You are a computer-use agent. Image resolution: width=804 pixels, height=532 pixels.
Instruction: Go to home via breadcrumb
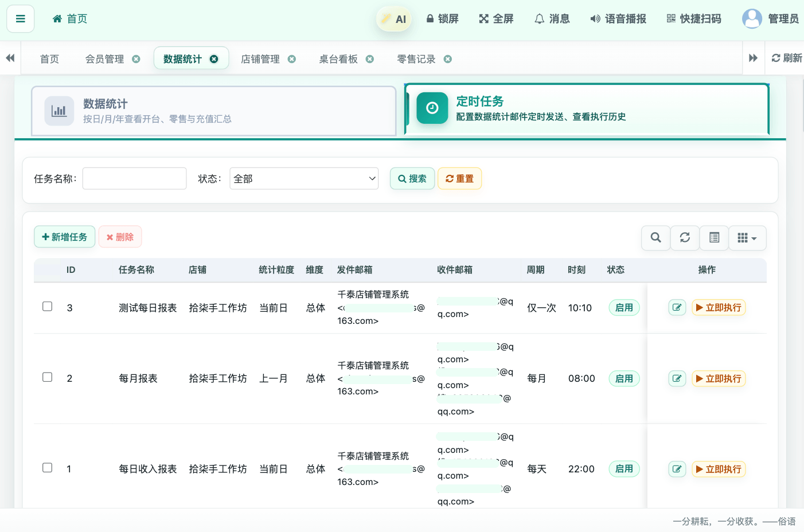coord(70,19)
